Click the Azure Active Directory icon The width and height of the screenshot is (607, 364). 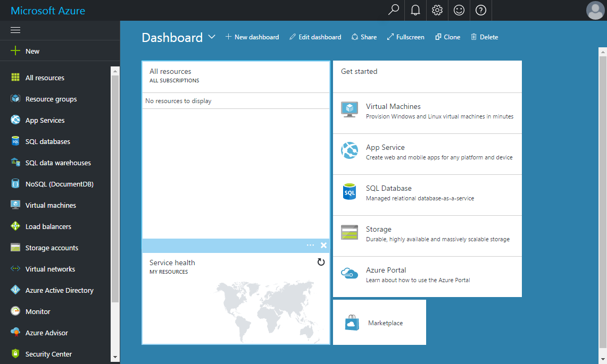(15, 290)
